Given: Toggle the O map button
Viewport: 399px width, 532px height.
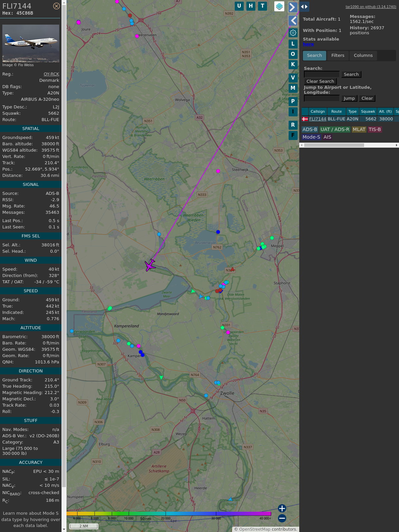Looking at the screenshot, I should [x=293, y=54].
